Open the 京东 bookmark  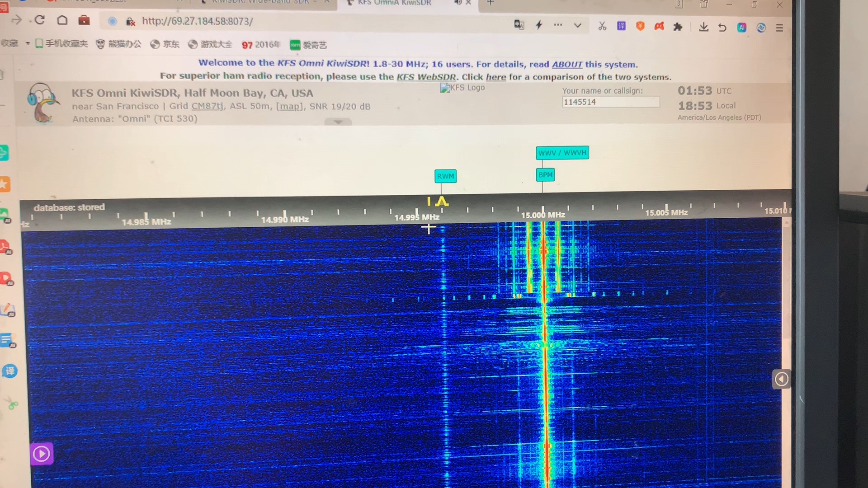(x=165, y=44)
